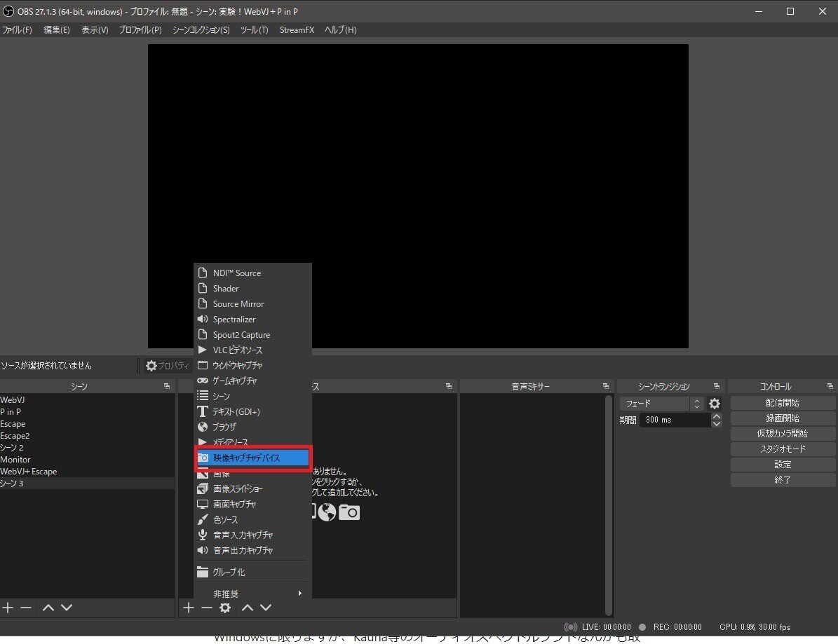The height and width of the screenshot is (644, 838).
Task: Open source properties gear icon
Action: pos(225,608)
